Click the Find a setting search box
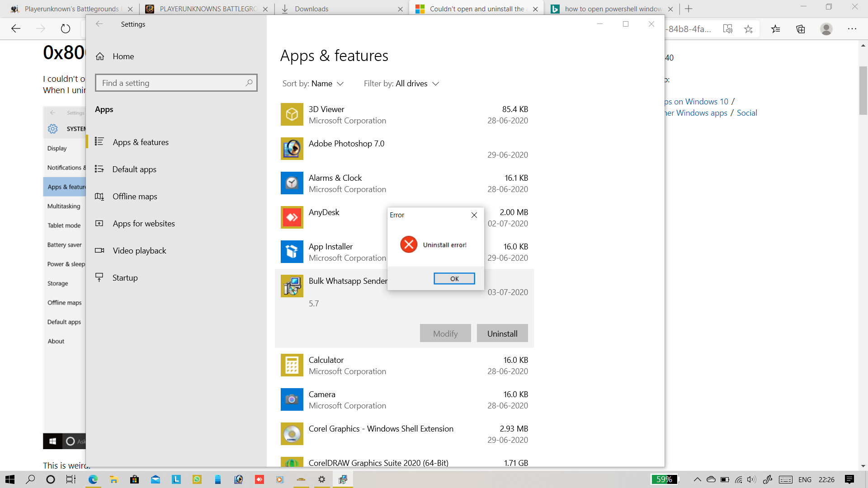The height and width of the screenshot is (488, 868). tap(176, 83)
